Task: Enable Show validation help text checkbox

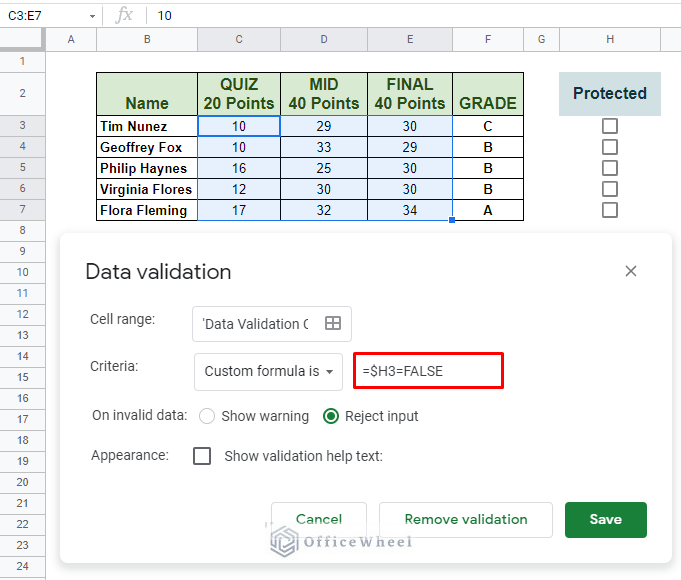Action: pyautogui.click(x=202, y=456)
